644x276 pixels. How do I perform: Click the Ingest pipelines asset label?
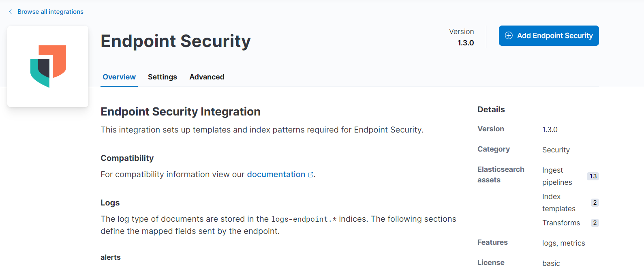point(557,176)
